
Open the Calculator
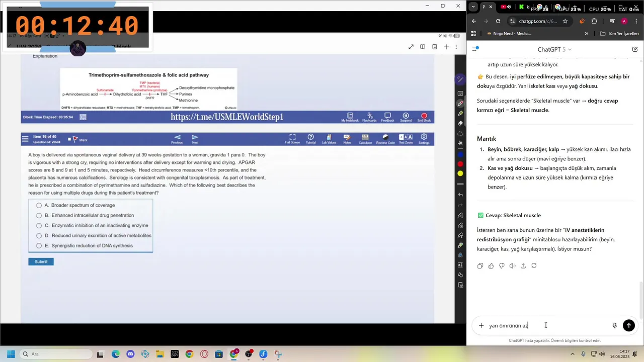[365, 139]
